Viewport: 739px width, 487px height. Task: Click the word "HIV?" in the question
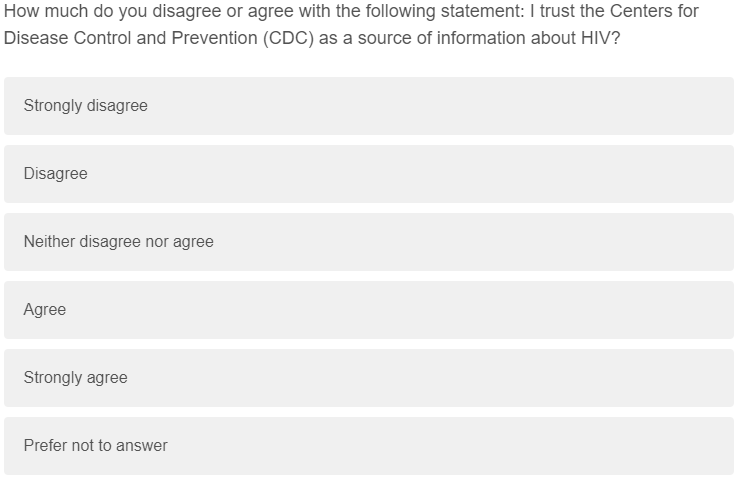pos(601,38)
